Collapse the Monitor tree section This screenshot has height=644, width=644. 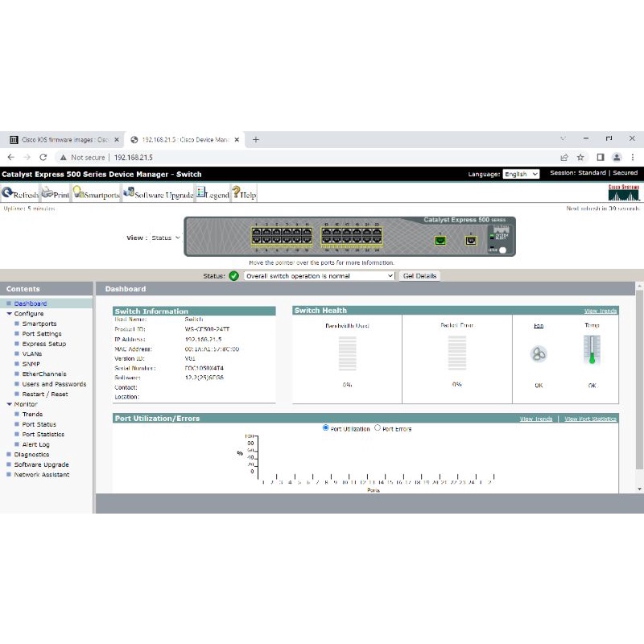point(10,405)
